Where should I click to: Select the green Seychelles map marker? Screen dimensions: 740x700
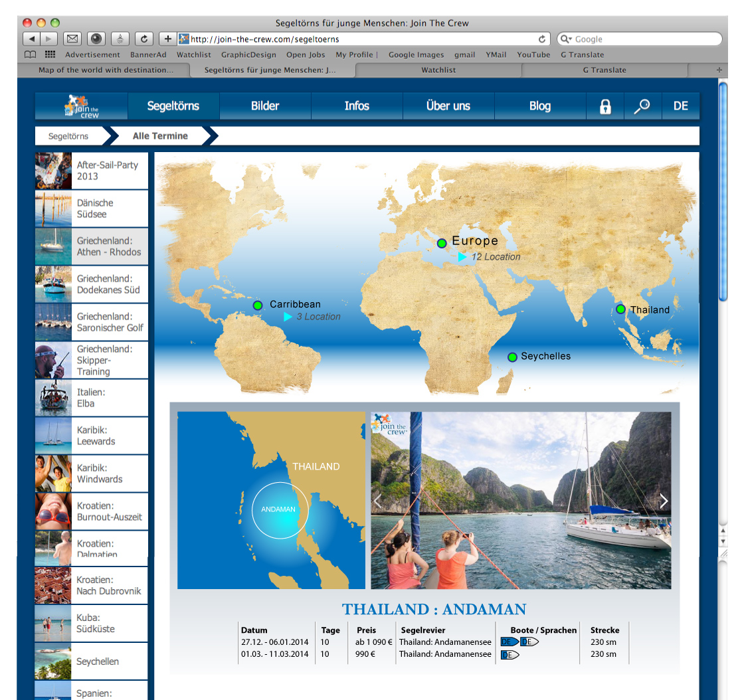coord(512,357)
